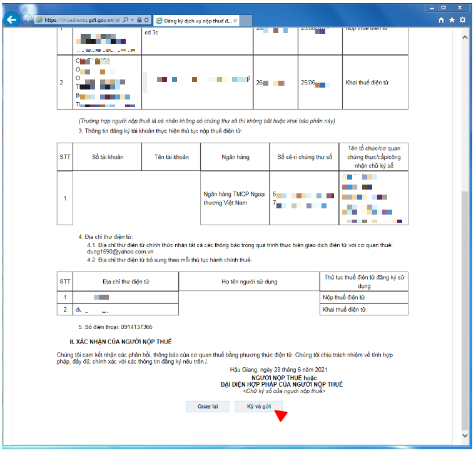Click the browser Forward arrow button
Viewport: 476px width, 453px height.
coord(27,20)
